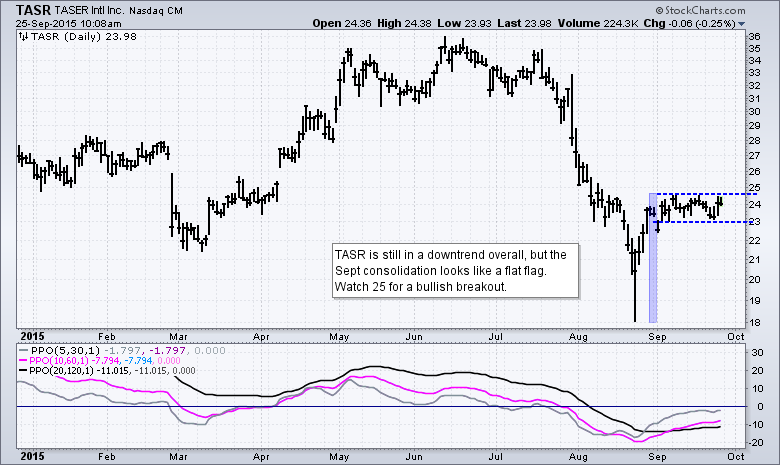The width and height of the screenshot is (780, 465).
Task: Click the 18 price axis label
Action: pyautogui.click(x=755, y=322)
